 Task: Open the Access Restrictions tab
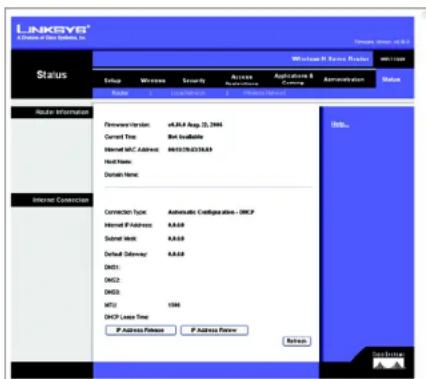coord(242,80)
